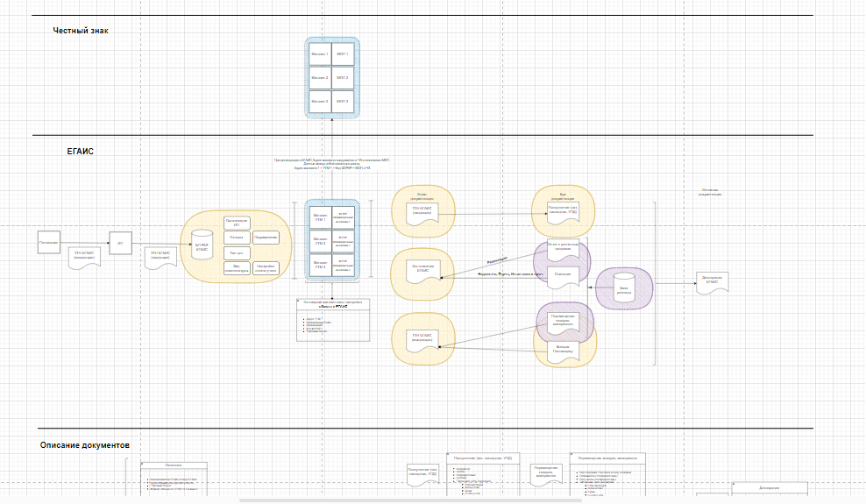Select the Вид номенклатуры box

[x=237, y=268]
